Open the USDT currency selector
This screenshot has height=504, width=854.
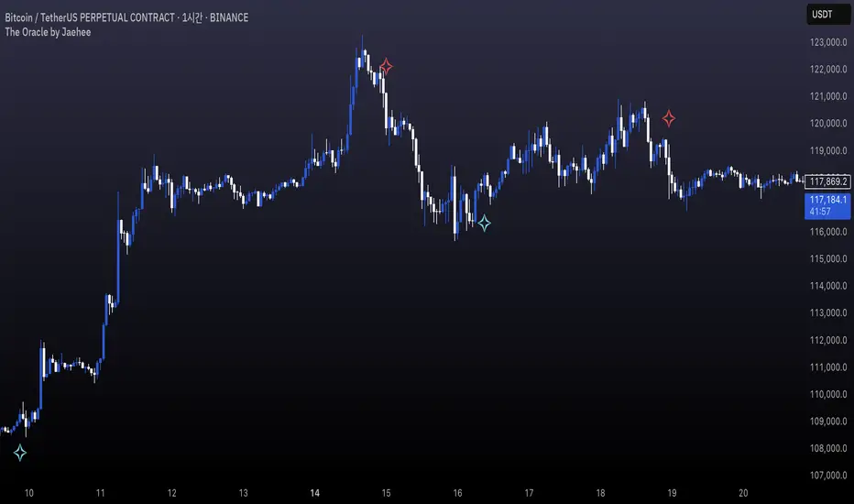point(827,15)
